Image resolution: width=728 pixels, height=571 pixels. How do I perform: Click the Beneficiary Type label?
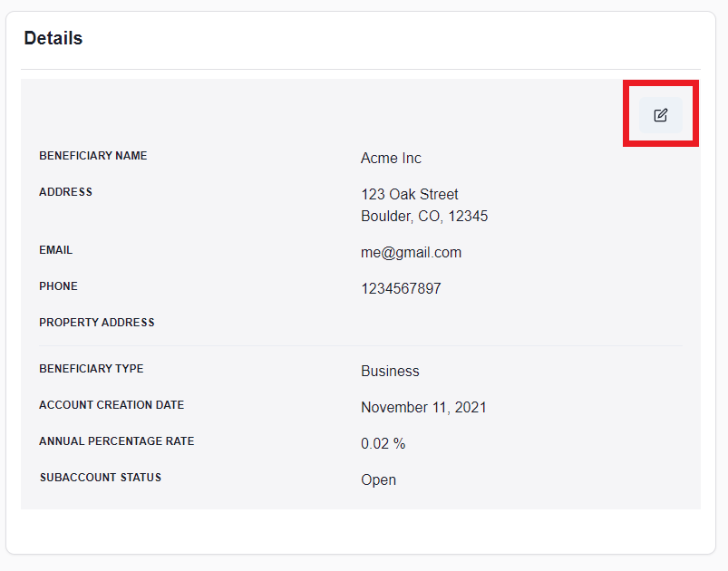pos(91,369)
